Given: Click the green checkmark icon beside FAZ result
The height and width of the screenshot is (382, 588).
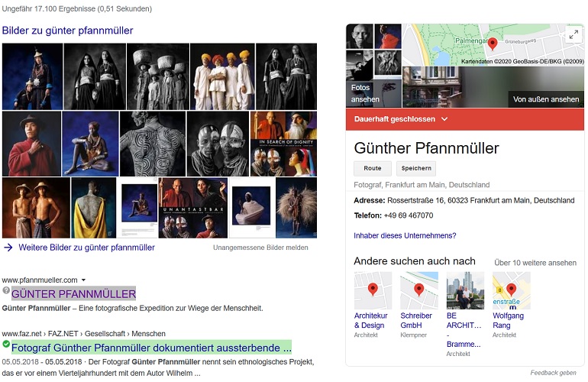Looking at the screenshot, I should tap(6, 344).
